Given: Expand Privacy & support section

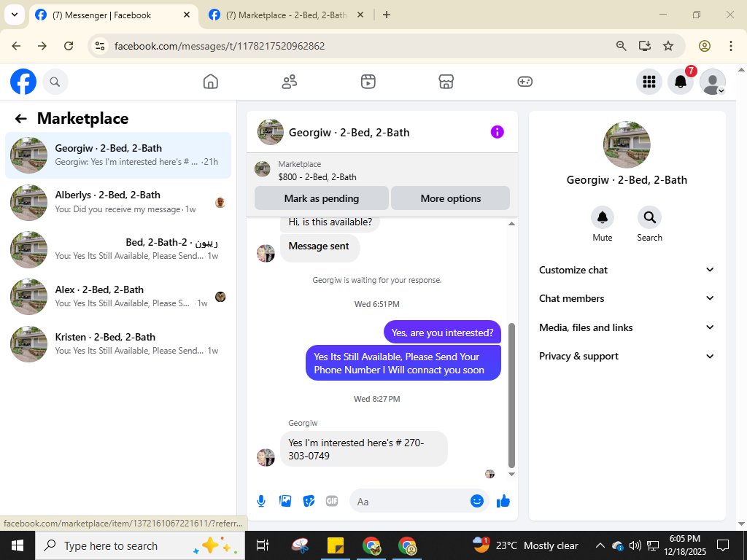Looking at the screenshot, I should [x=627, y=356].
